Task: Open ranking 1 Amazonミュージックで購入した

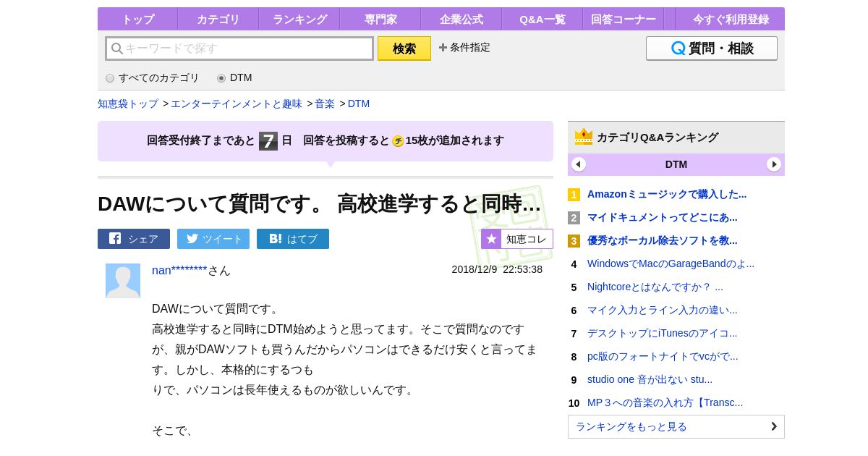Action: pos(667,194)
